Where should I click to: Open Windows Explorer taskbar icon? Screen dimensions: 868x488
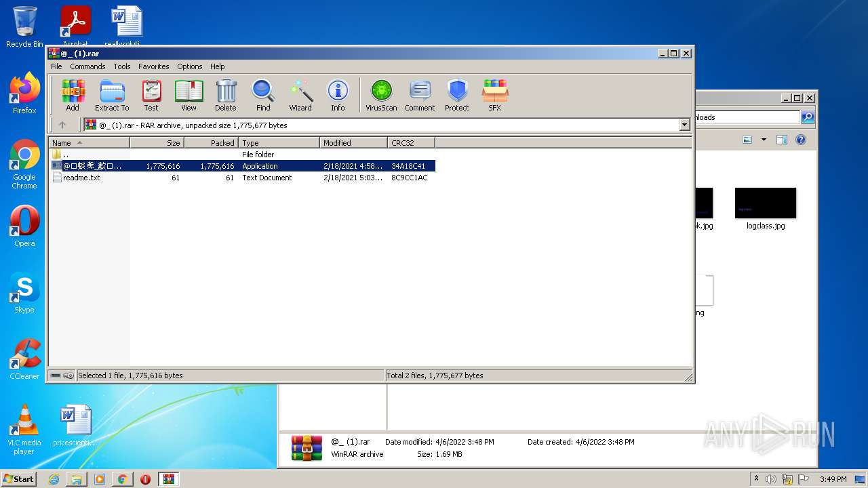(x=77, y=479)
